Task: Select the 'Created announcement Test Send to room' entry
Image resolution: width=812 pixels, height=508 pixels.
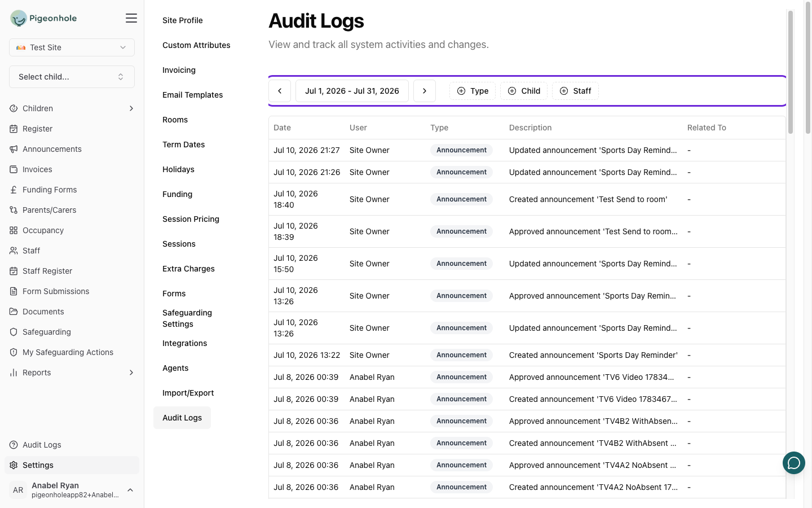Action: (527, 199)
